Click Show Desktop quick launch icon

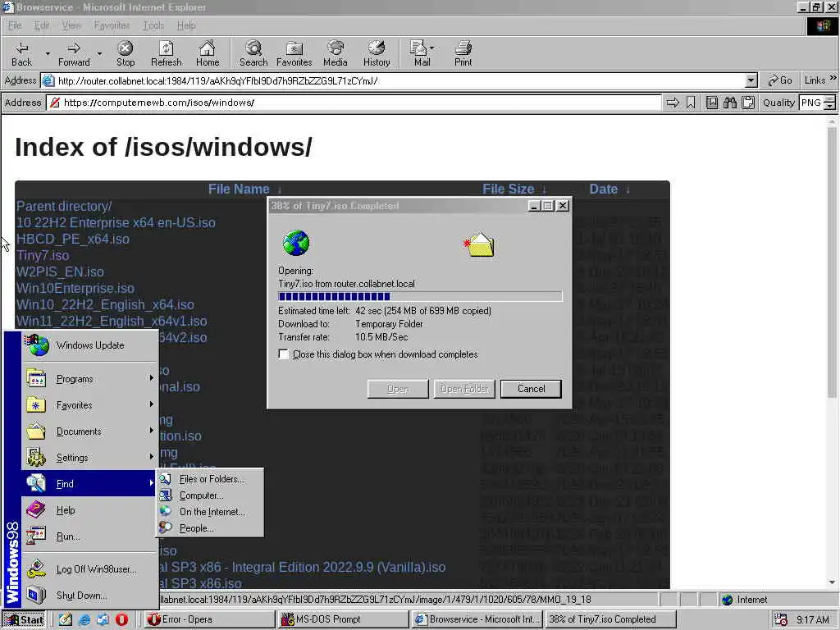click(x=66, y=619)
